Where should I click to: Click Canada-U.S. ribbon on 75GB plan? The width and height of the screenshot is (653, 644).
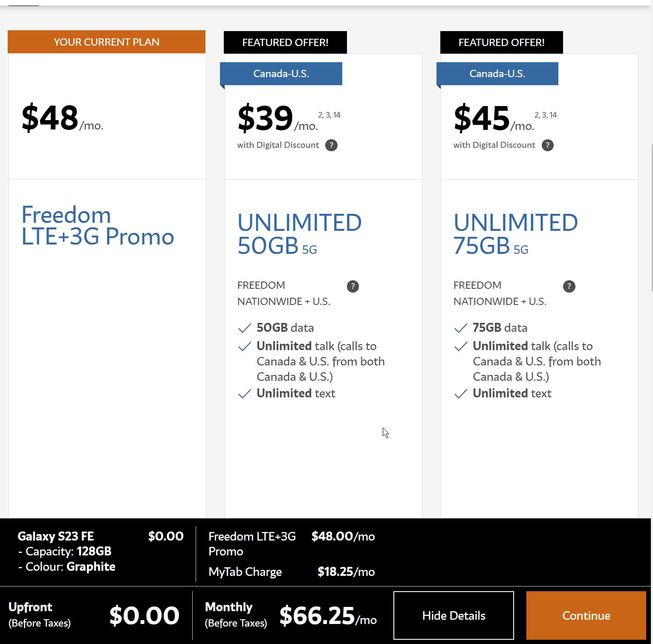(497, 74)
